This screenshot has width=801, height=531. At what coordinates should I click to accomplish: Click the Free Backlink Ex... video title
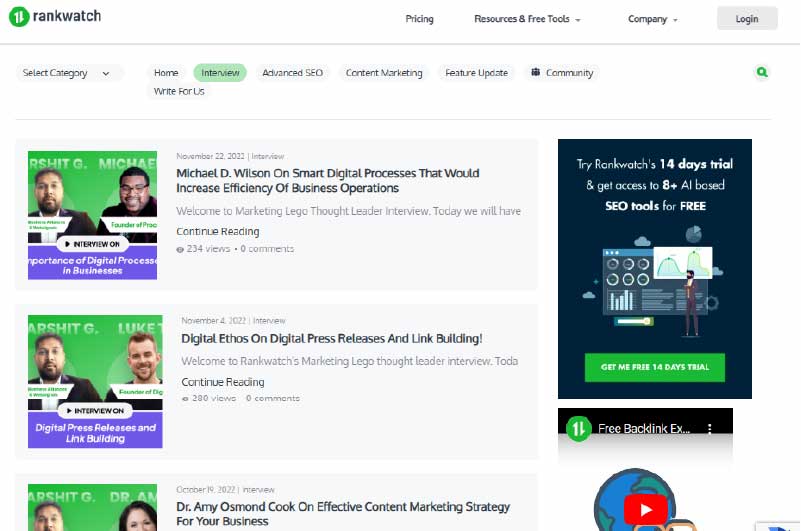point(644,429)
